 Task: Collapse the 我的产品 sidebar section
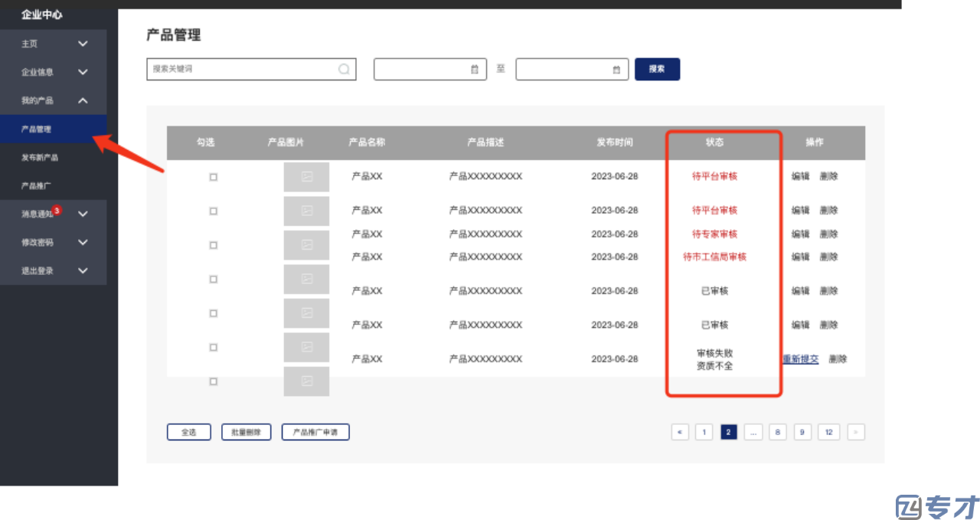[x=83, y=100]
